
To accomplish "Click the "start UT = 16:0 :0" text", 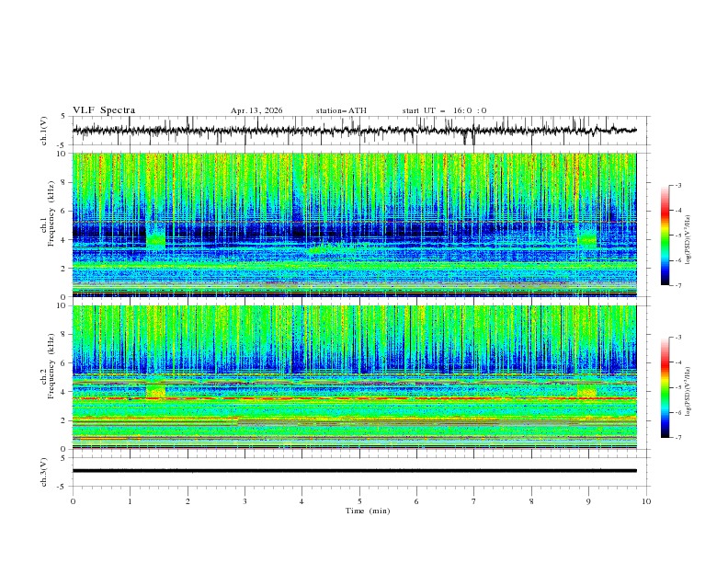I will click(x=444, y=110).
